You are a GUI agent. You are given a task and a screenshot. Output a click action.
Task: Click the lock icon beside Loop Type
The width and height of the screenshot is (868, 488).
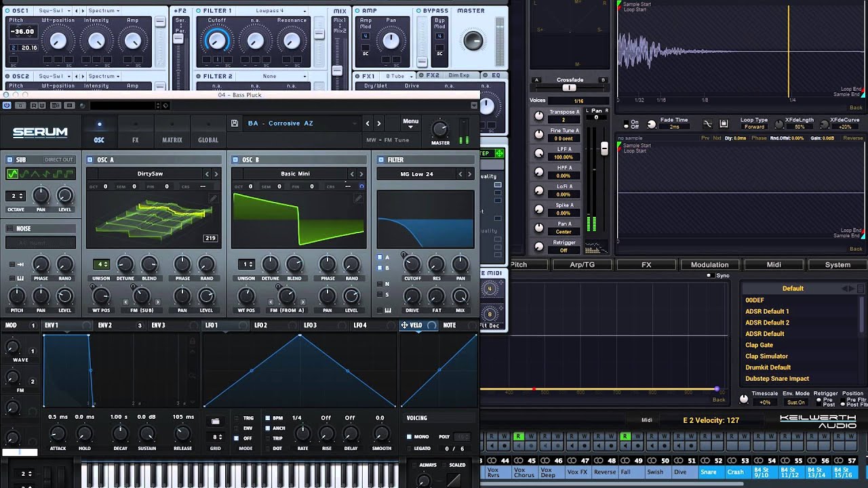(x=724, y=124)
